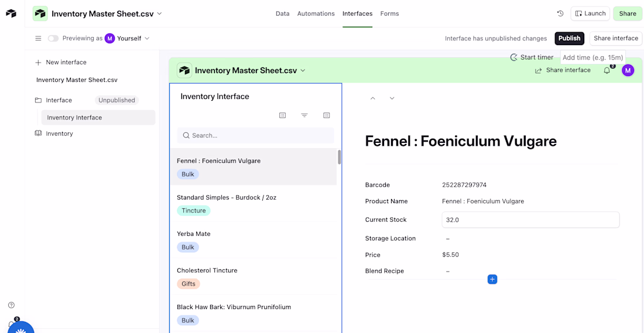Click the green base icon beside Inventory Master Sheet.csv
The width and height of the screenshot is (644, 333).
tap(40, 13)
